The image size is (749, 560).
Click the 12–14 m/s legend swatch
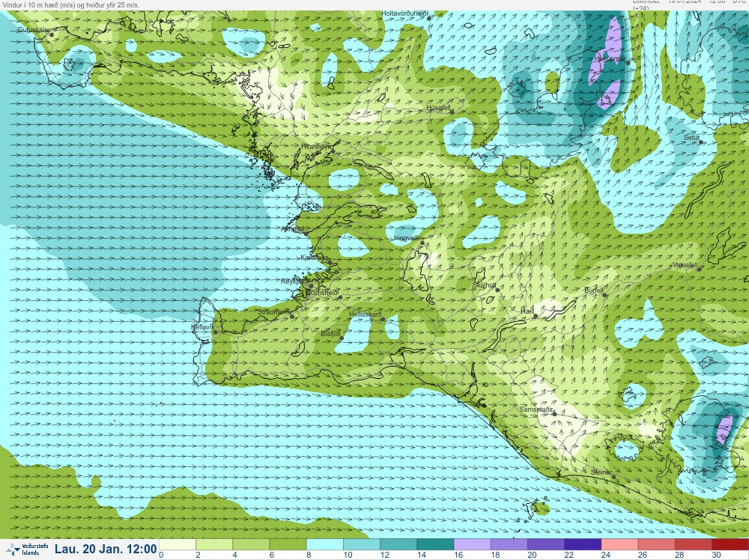pyautogui.click(x=398, y=545)
